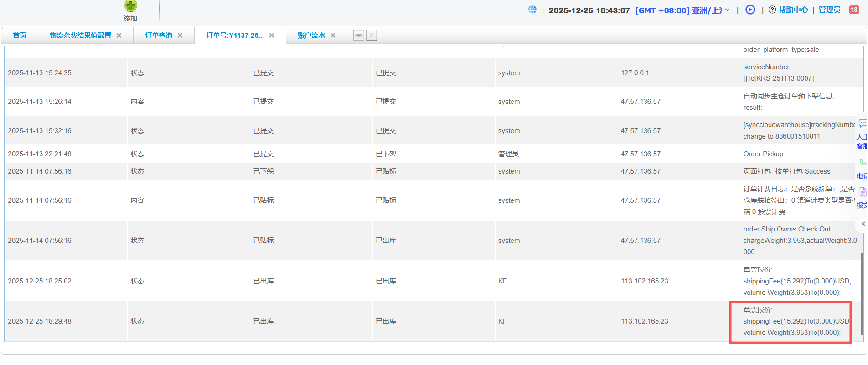Close the 订单查询 tab

pos(180,36)
